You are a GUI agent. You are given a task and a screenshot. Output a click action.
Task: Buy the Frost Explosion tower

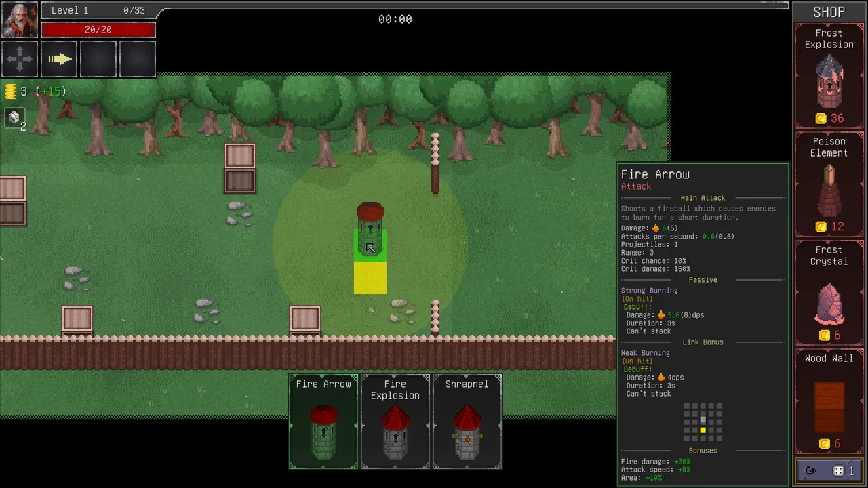[x=829, y=77]
